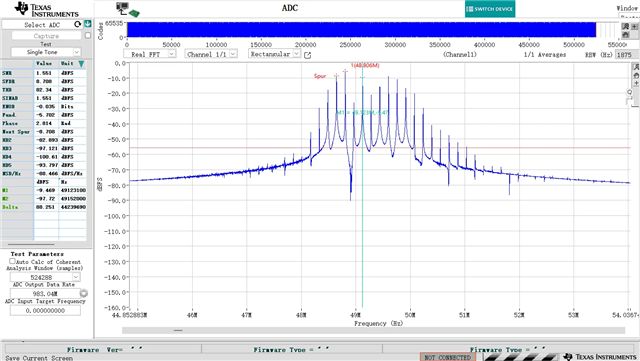Image resolution: width=640 pixels, height=361 pixels.
Task: Tick the checkbox next to Capture button
Action: pyautogui.click(x=88, y=36)
